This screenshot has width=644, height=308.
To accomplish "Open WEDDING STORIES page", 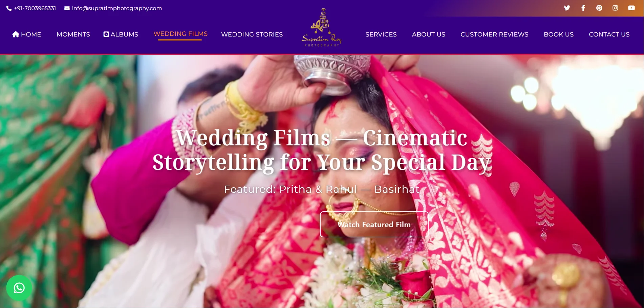I will click(x=252, y=34).
